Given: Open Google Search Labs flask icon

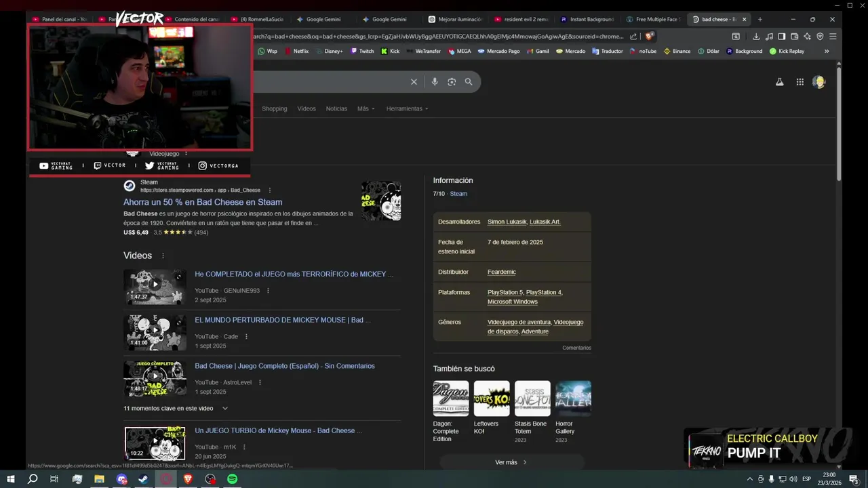Looking at the screenshot, I should [780, 82].
